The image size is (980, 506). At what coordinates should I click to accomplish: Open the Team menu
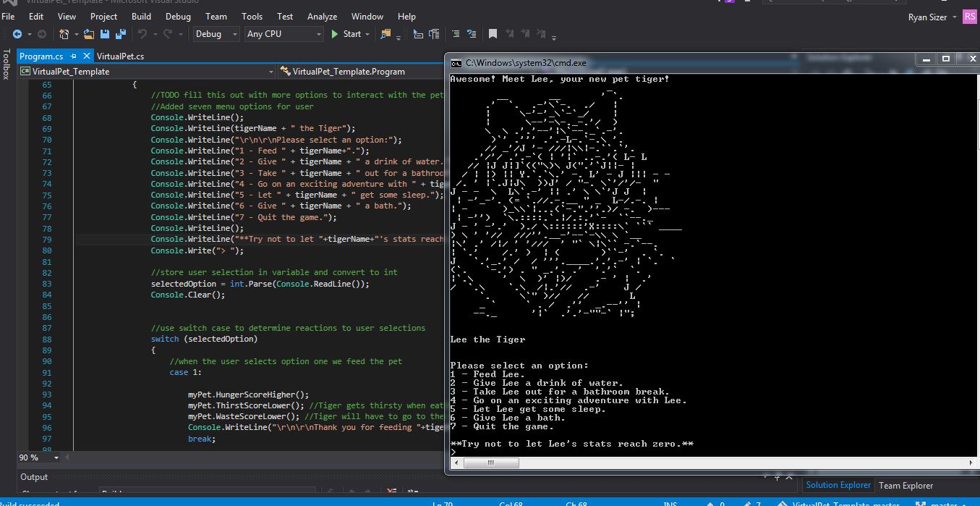point(216,16)
